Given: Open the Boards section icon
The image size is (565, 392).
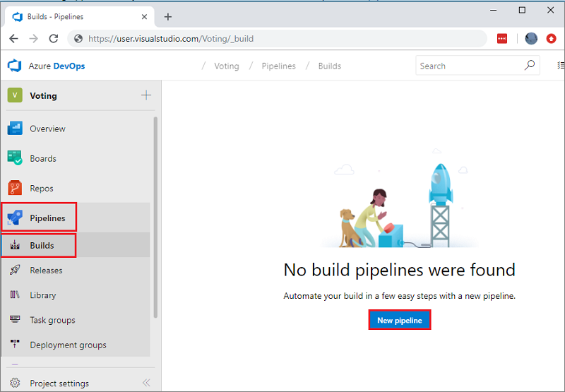Looking at the screenshot, I should point(15,158).
